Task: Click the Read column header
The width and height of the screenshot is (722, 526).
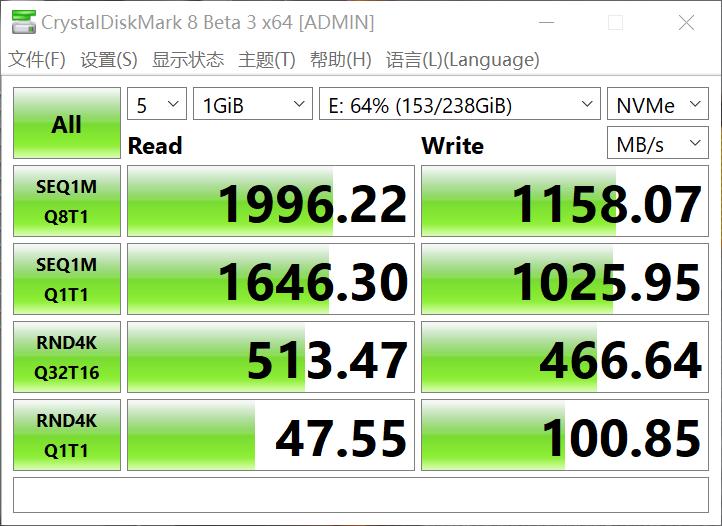Action: coord(155,146)
